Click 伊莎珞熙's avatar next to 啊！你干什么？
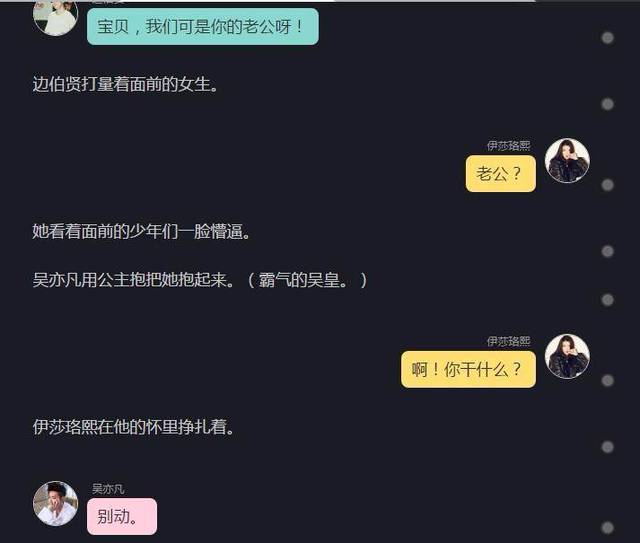The image size is (640, 543). tap(567, 356)
